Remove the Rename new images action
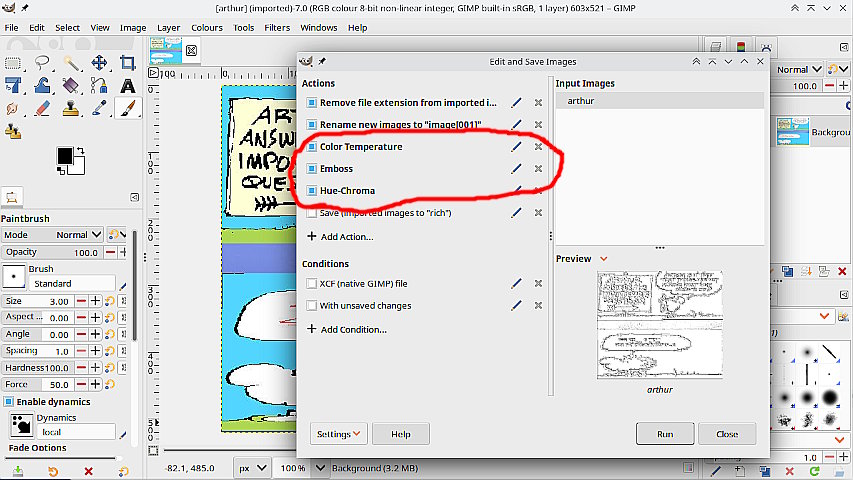This screenshot has width=853, height=480. coord(538,125)
